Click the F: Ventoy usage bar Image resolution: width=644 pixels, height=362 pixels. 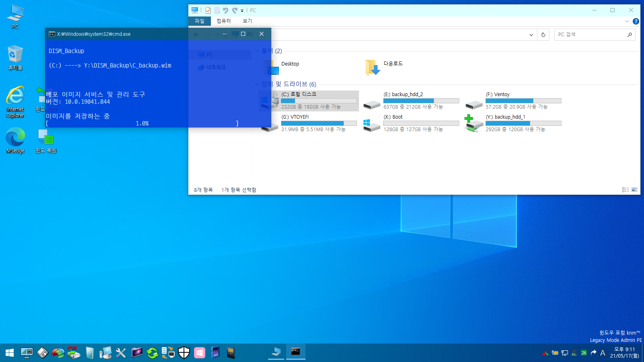[x=523, y=101]
